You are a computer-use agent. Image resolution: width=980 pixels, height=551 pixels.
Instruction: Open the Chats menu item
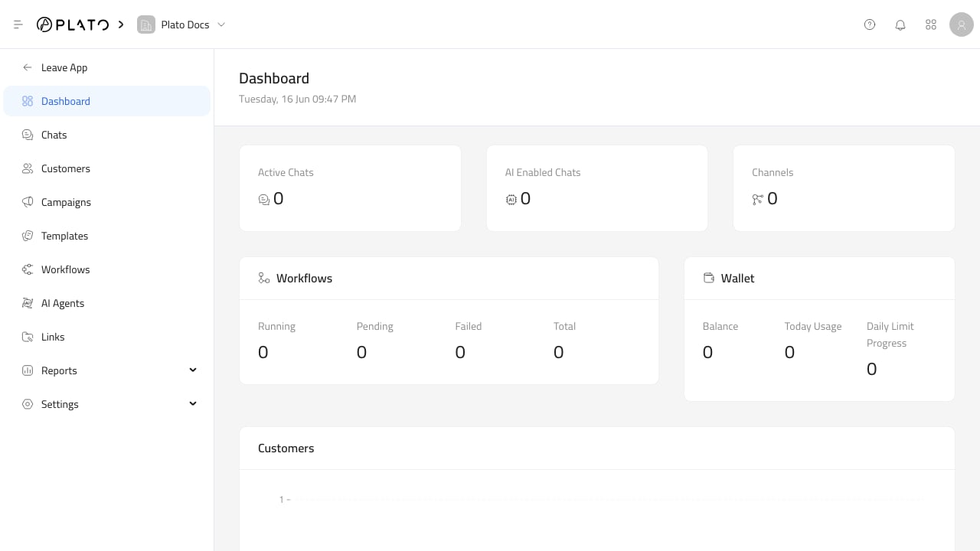107,135
